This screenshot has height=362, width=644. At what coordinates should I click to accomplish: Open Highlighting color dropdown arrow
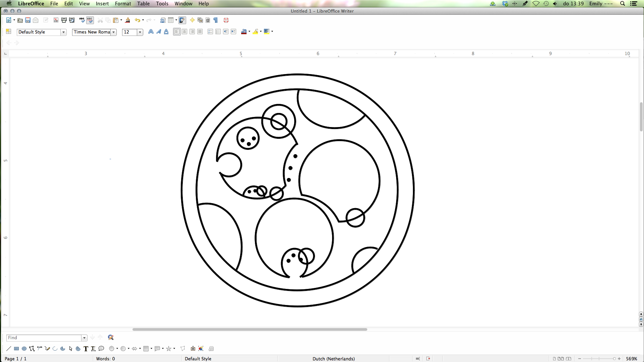(x=261, y=32)
